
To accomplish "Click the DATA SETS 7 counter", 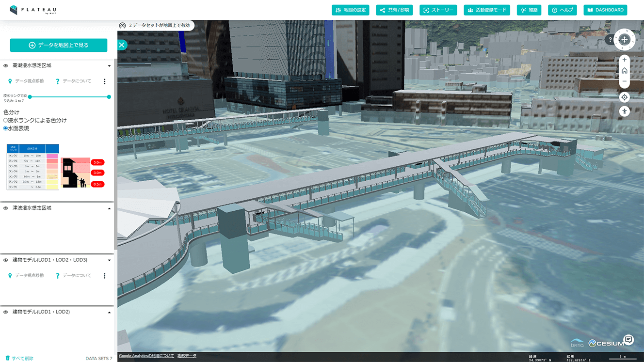I will pyautogui.click(x=99, y=359).
